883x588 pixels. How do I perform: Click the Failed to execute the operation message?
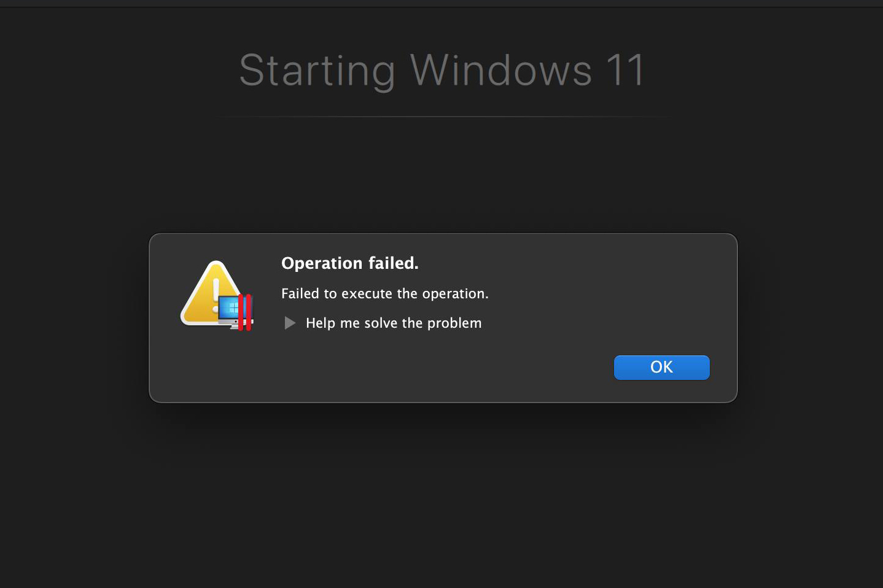point(385,293)
